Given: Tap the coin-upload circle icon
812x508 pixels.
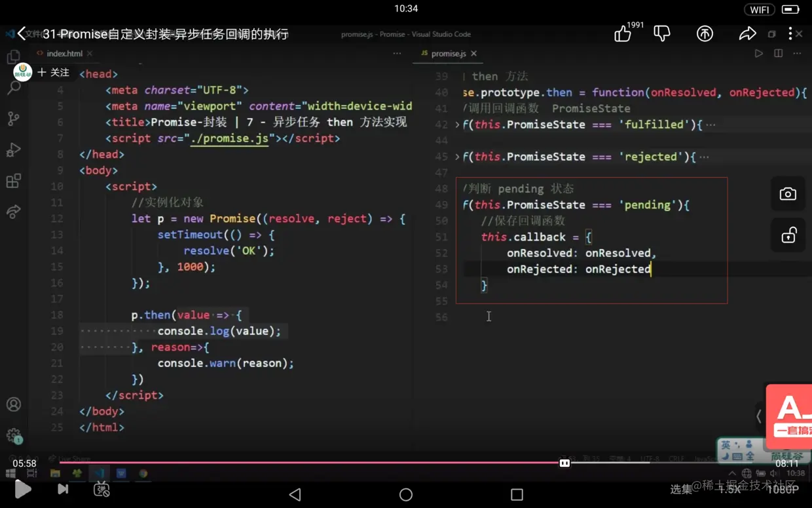Looking at the screenshot, I should pos(705,33).
